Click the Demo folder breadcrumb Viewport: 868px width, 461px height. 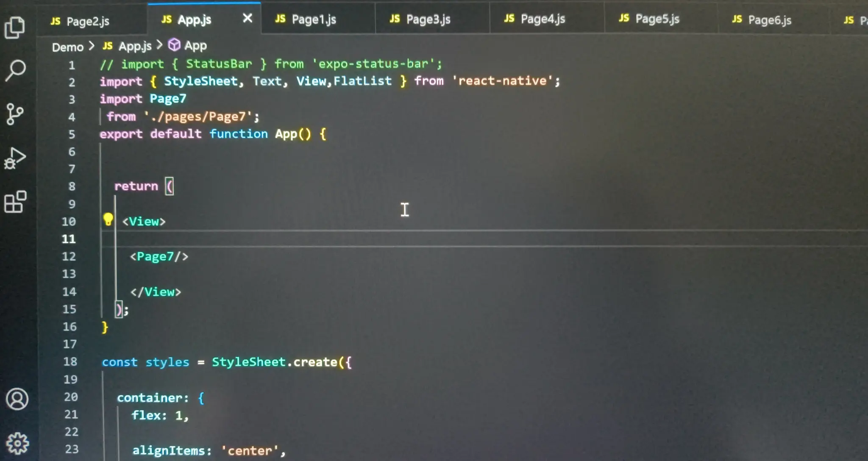tap(68, 47)
